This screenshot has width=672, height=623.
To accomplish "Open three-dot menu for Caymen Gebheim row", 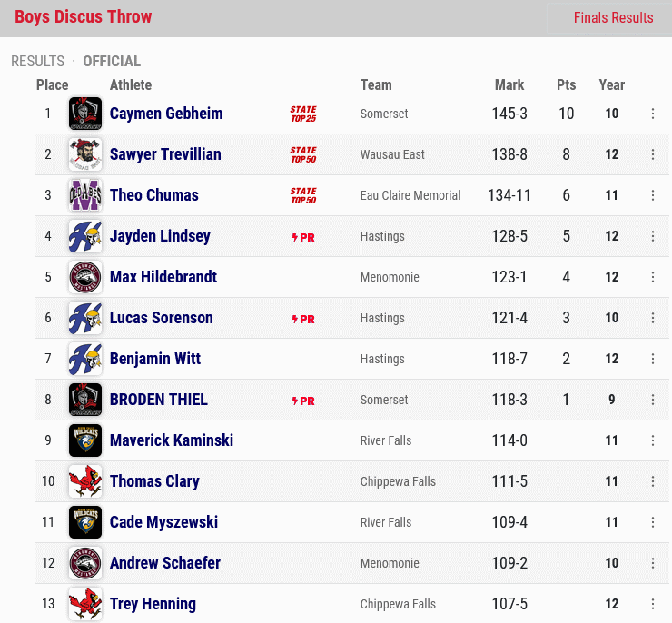I will click(x=653, y=114).
